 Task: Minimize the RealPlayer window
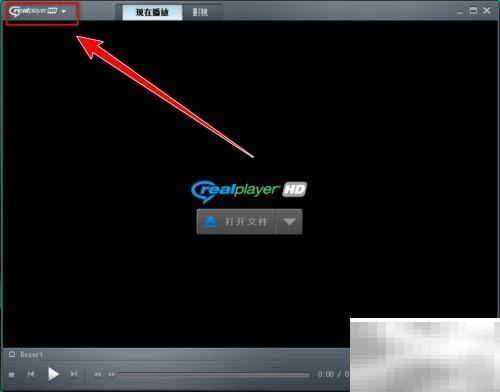click(x=460, y=11)
